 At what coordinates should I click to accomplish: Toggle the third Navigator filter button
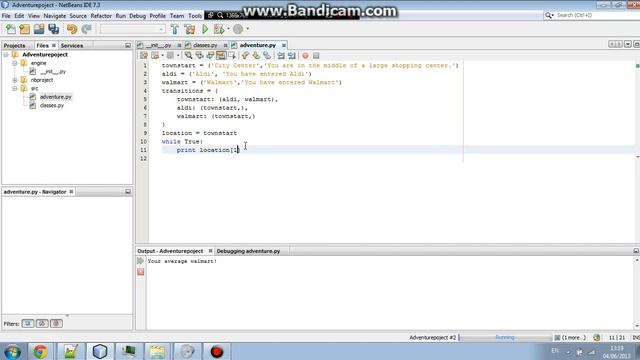point(56,324)
